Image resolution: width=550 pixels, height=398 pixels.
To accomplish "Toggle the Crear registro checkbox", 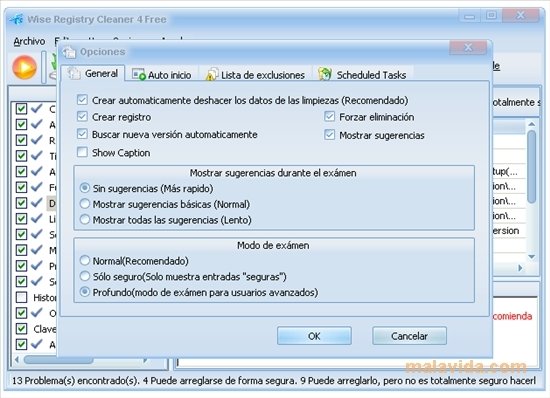I will (82, 116).
